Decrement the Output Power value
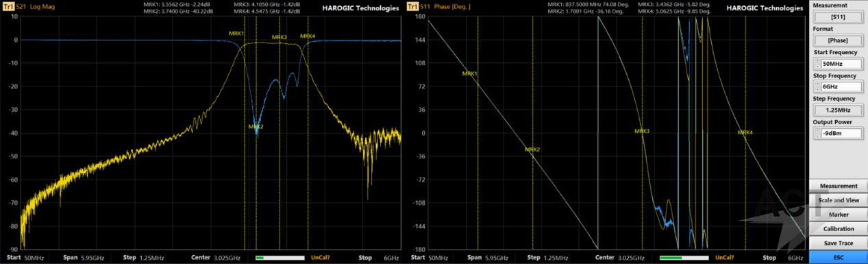 817,136
